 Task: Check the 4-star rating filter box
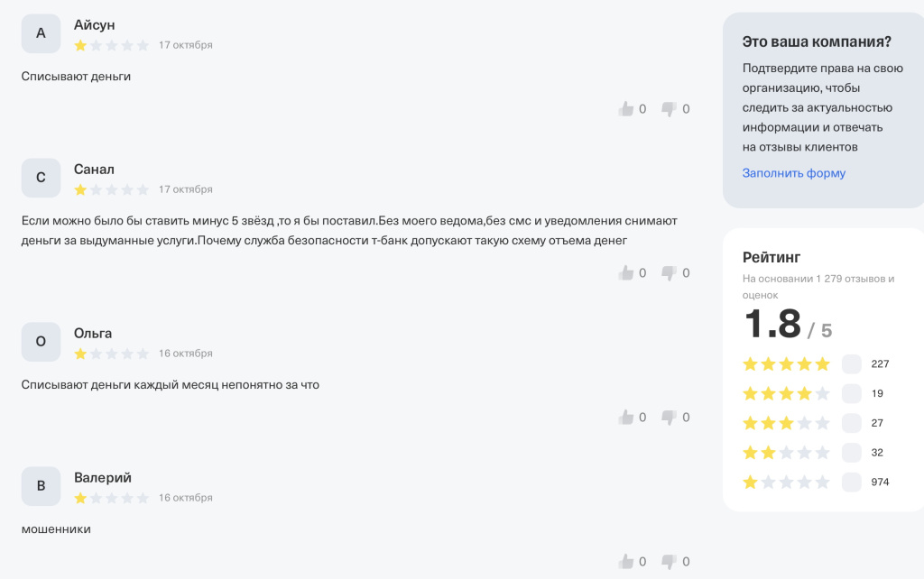(851, 393)
